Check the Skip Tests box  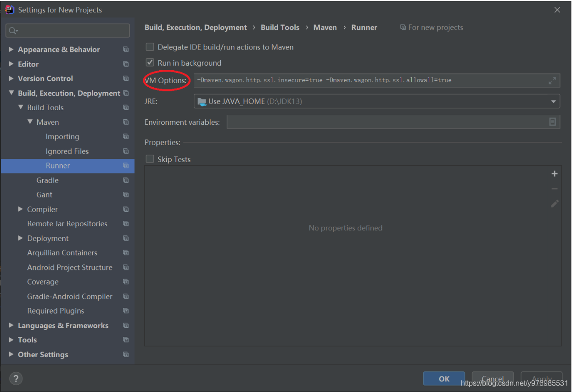[x=150, y=159]
